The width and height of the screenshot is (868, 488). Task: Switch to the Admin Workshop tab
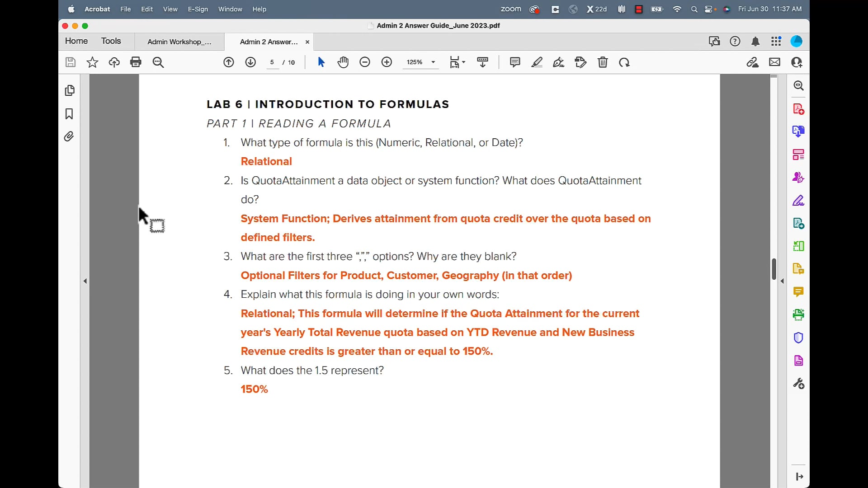point(179,42)
